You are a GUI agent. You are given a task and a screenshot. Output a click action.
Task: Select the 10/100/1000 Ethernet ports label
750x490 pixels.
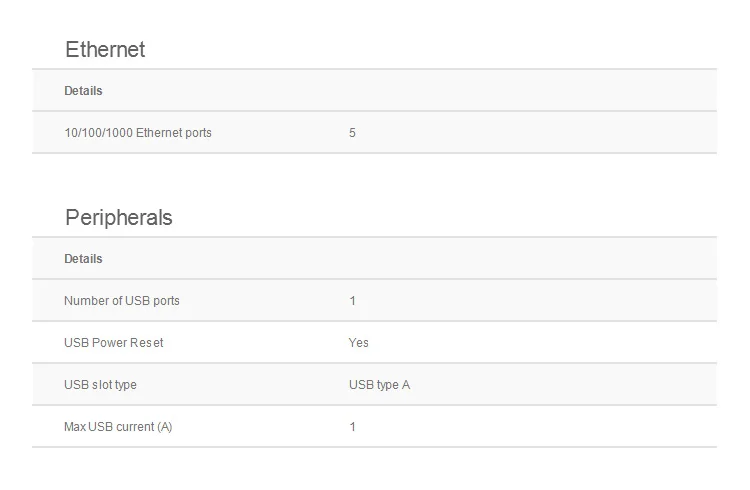pyautogui.click(x=138, y=133)
